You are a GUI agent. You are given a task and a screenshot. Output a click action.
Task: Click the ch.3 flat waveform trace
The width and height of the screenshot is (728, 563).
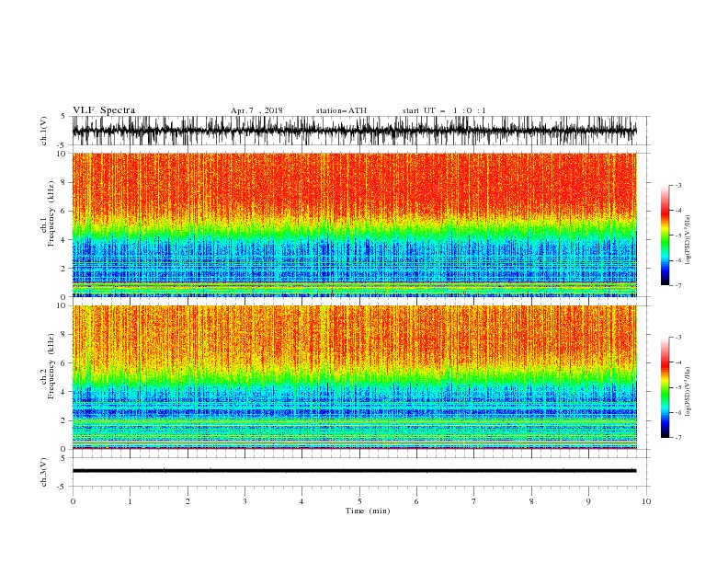point(354,471)
